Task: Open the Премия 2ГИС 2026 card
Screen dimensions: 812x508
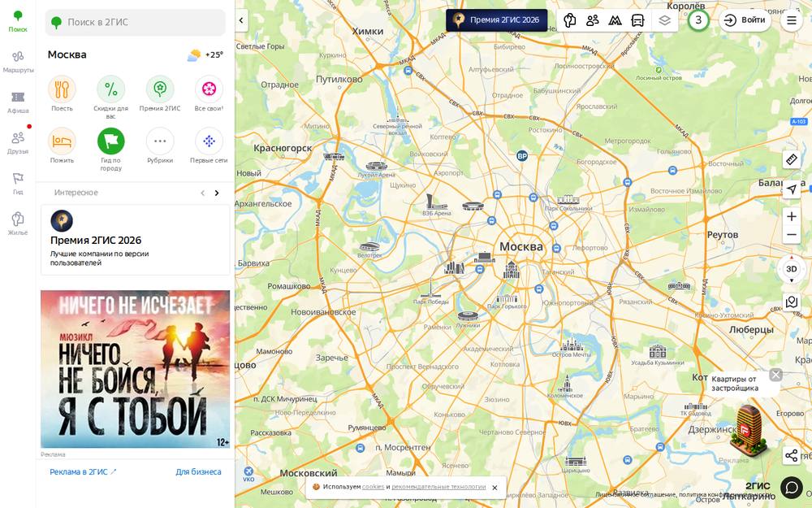Action: [135, 240]
